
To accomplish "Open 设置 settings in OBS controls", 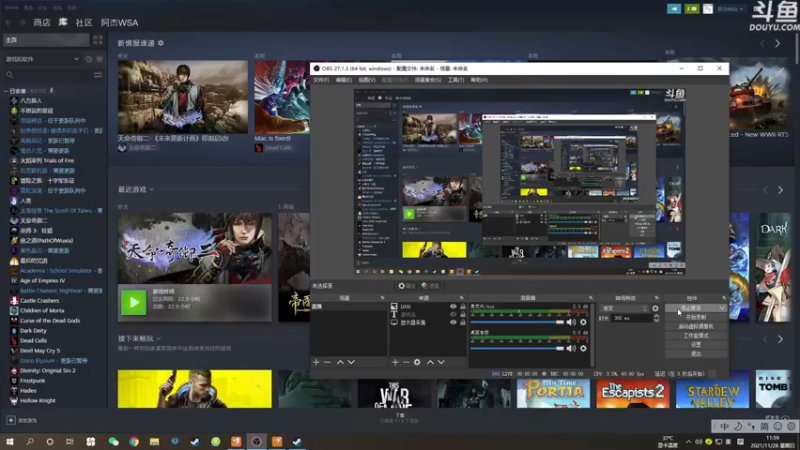I will click(696, 345).
